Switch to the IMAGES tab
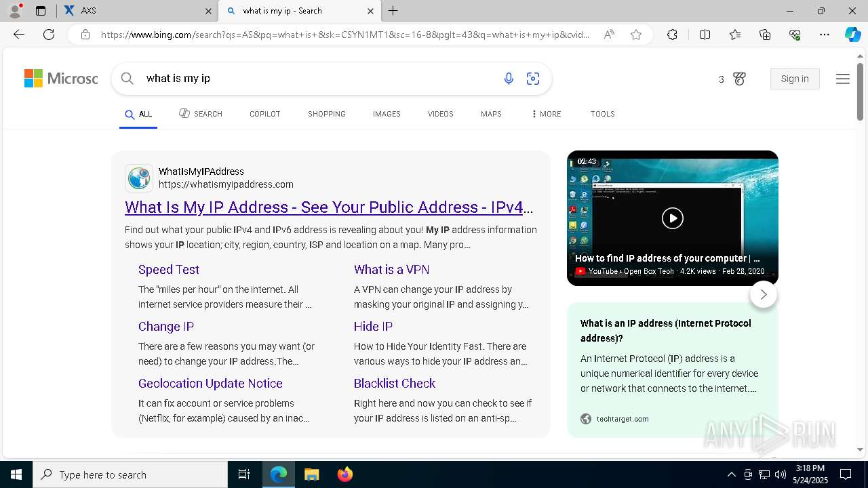This screenshot has height=488, width=868. click(x=387, y=114)
